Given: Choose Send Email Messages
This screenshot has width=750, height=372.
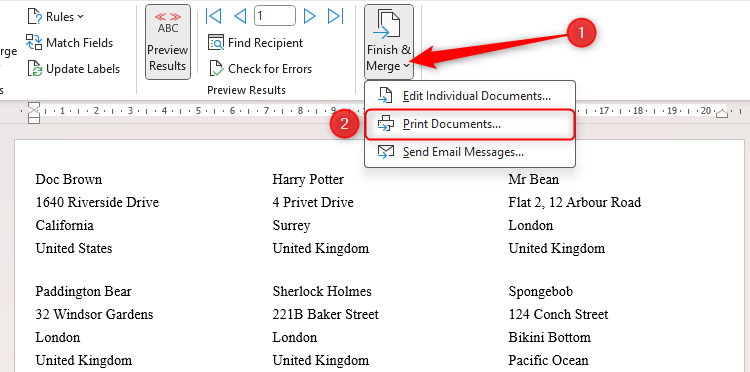Looking at the screenshot, I should click(470, 152).
